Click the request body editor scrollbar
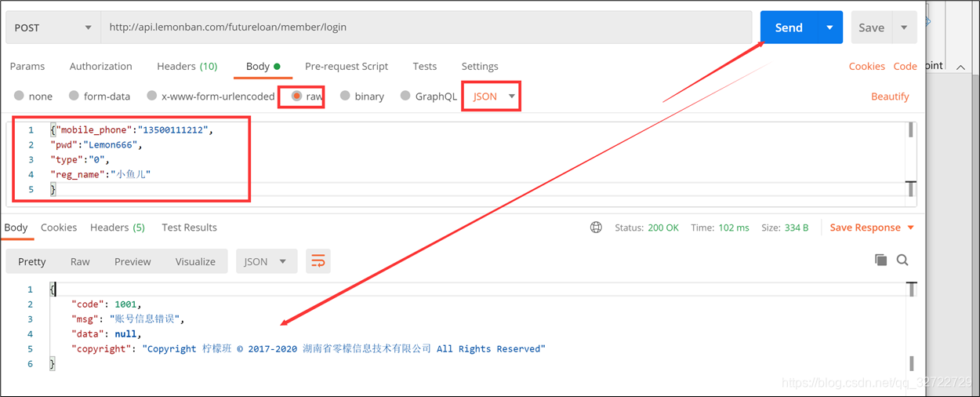980x397 pixels. [911, 129]
